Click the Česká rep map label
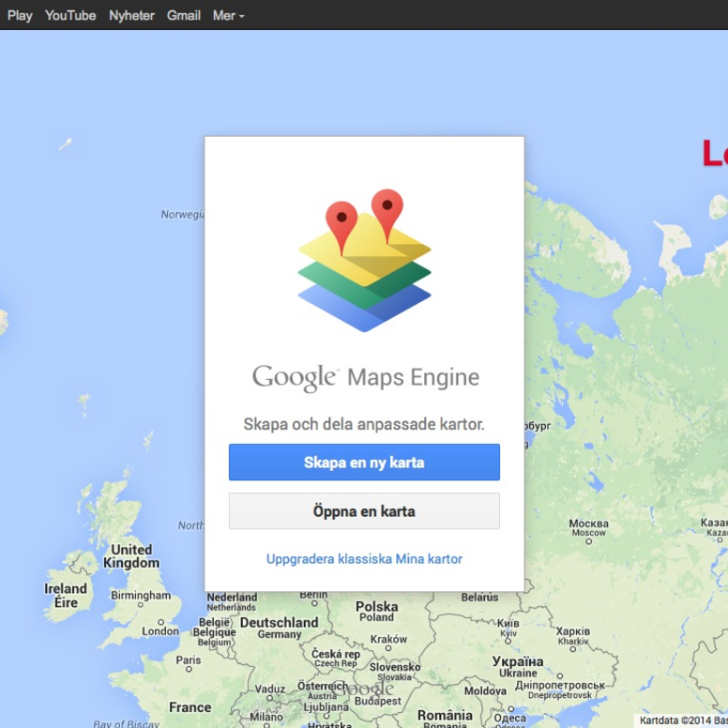 coord(335,654)
